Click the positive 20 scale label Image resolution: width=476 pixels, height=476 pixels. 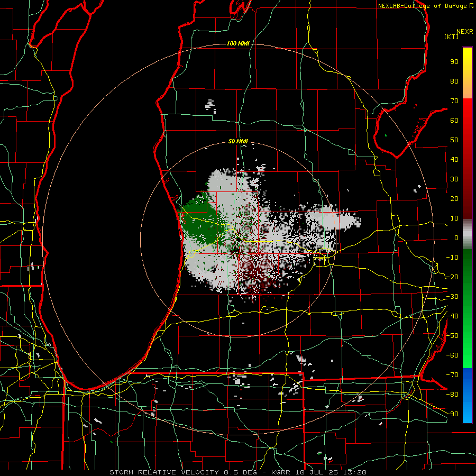point(454,199)
